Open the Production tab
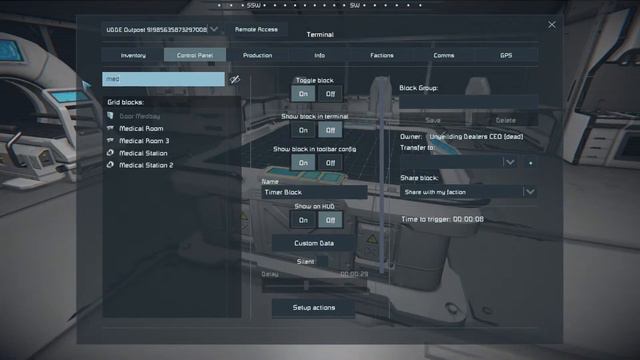This screenshot has height=360, width=640. [257, 55]
